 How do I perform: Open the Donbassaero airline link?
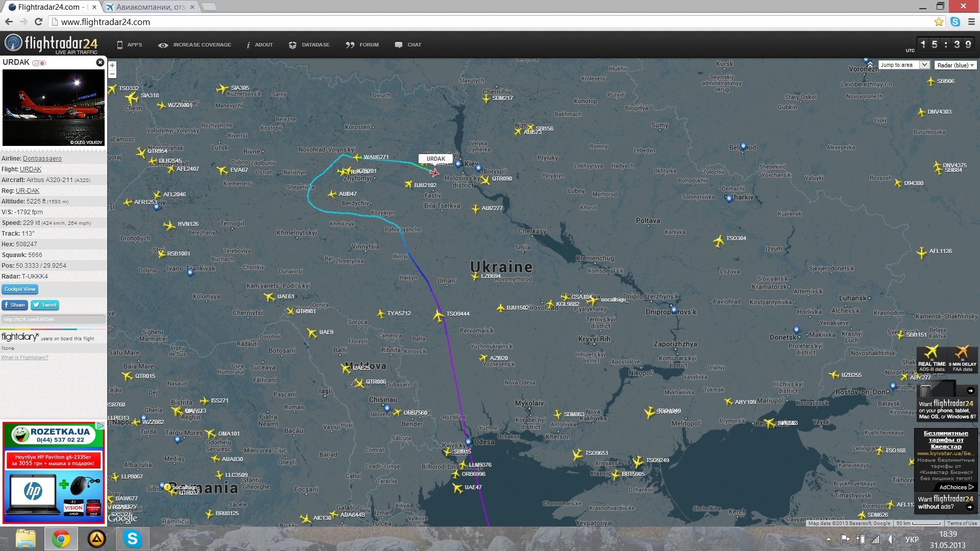(42, 159)
